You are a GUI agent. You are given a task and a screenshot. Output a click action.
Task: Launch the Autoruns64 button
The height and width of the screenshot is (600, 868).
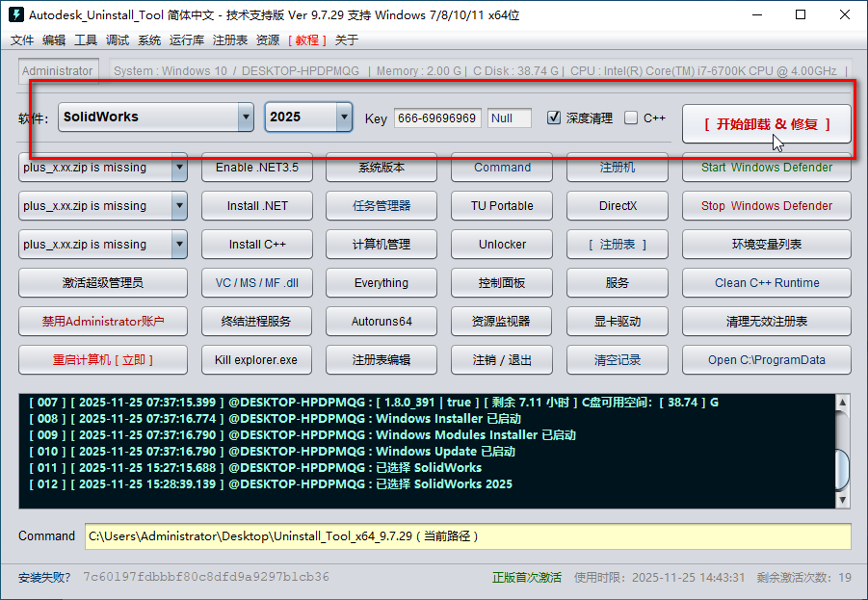coord(381,321)
